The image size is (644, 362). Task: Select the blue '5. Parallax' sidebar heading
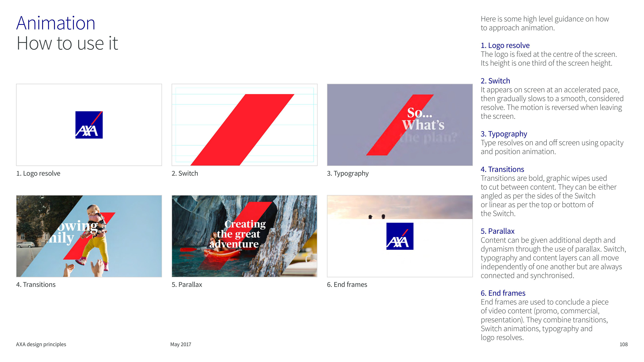click(x=497, y=231)
